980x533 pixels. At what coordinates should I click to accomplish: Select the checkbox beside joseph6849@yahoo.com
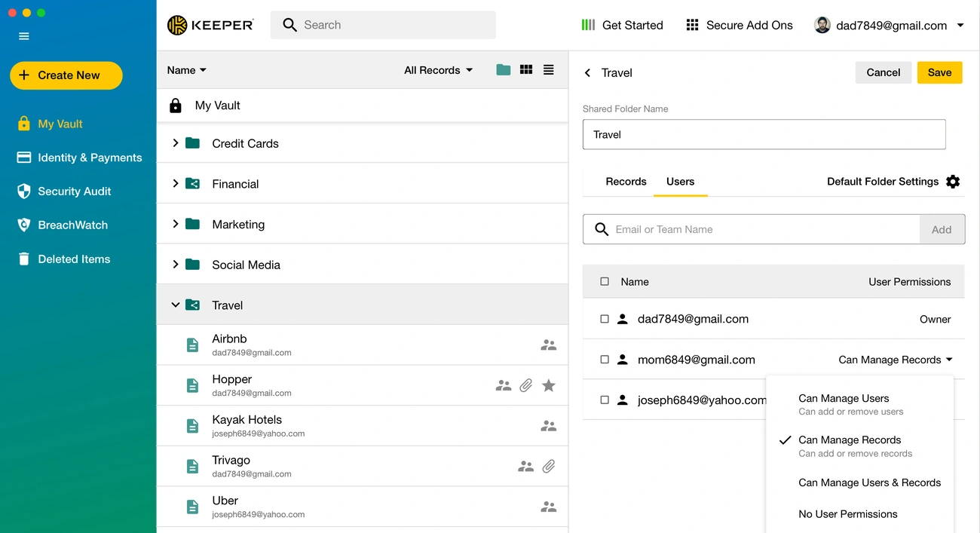pyautogui.click(x=605, y=400)
